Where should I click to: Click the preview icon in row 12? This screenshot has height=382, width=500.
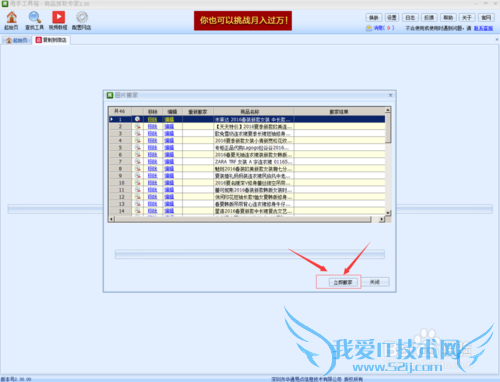(x=137, y=197)
